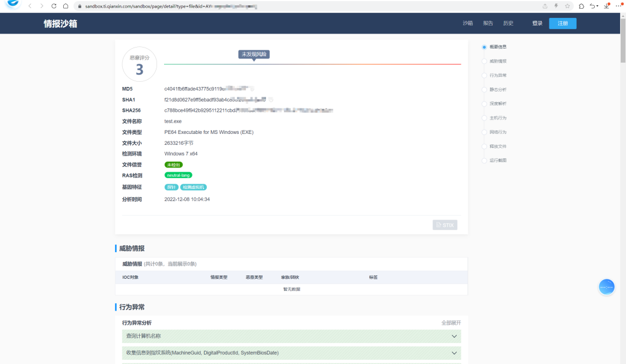Click the 登录 login link
This screenshot has height=364, width=626.
[x=537, y=23]
